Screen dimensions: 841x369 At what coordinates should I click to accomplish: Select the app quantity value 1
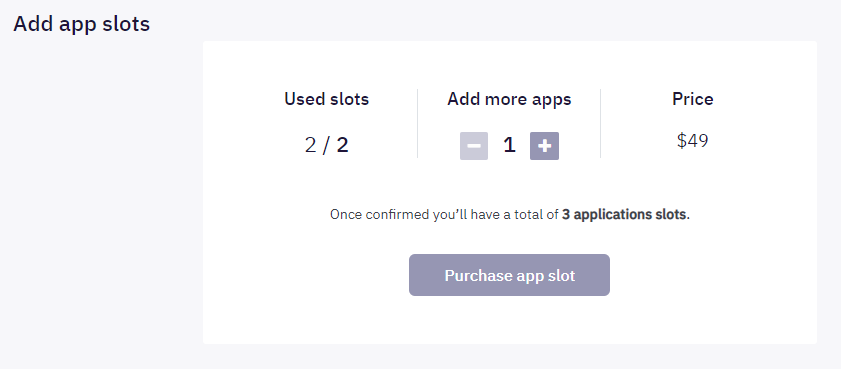pos(509,145)
